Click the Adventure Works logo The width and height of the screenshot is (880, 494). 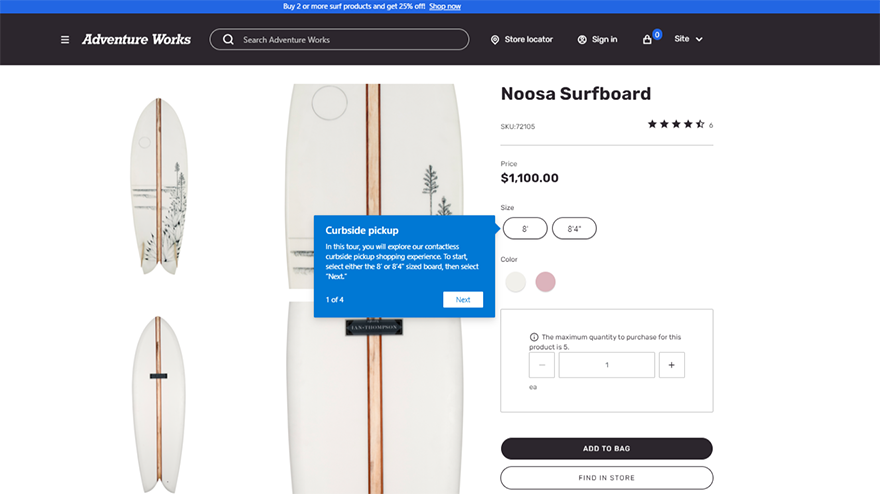click(136, 40)
